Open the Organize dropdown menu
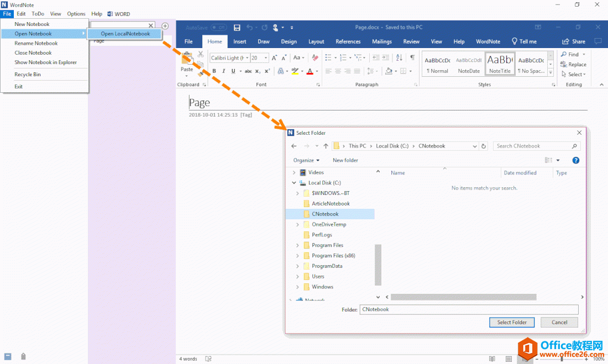Image resolution: width=608 pixels, height=364 pixels. [306, 160]
